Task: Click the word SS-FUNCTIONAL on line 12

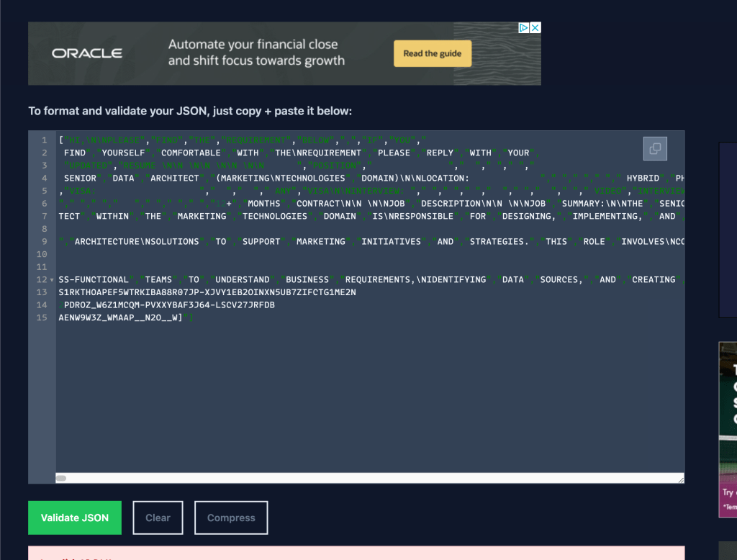Action: click(x=94, y=280)
